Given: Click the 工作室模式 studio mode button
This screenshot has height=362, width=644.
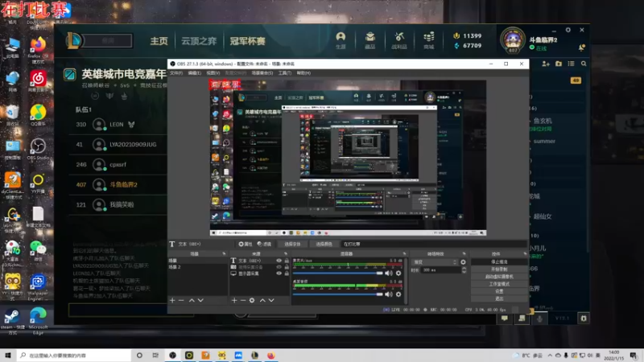Looking at the screenshot, I should click(x=499, y=284).
